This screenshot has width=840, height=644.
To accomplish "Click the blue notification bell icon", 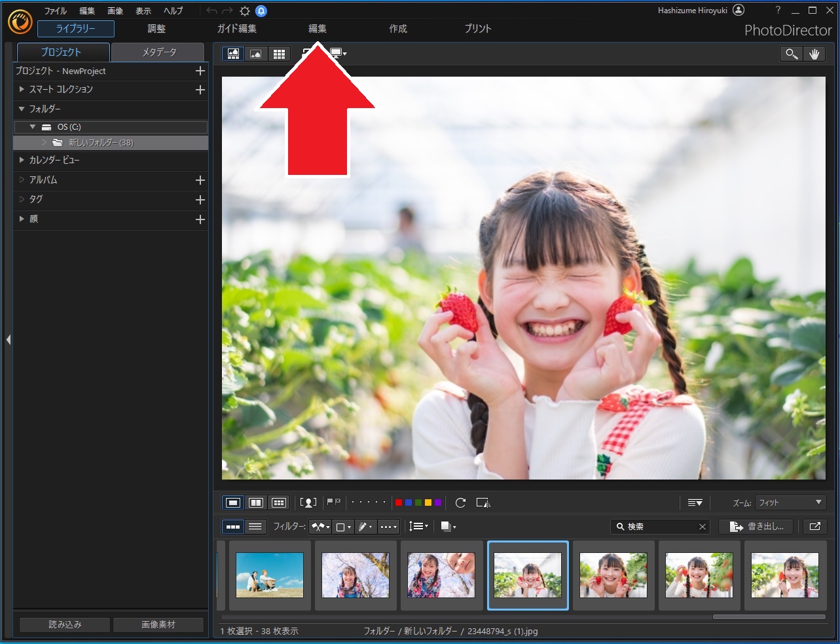I will click(x=261, y=11).
